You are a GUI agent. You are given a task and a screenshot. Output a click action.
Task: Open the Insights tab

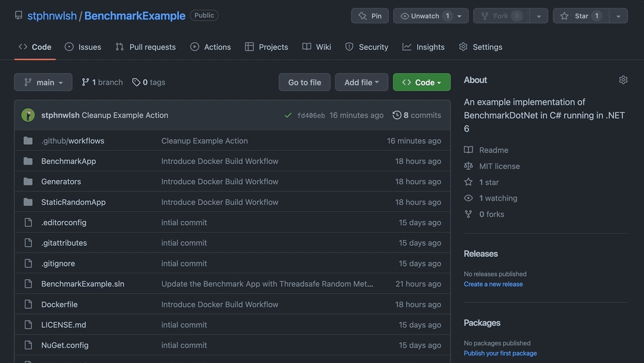click(423, 47)
